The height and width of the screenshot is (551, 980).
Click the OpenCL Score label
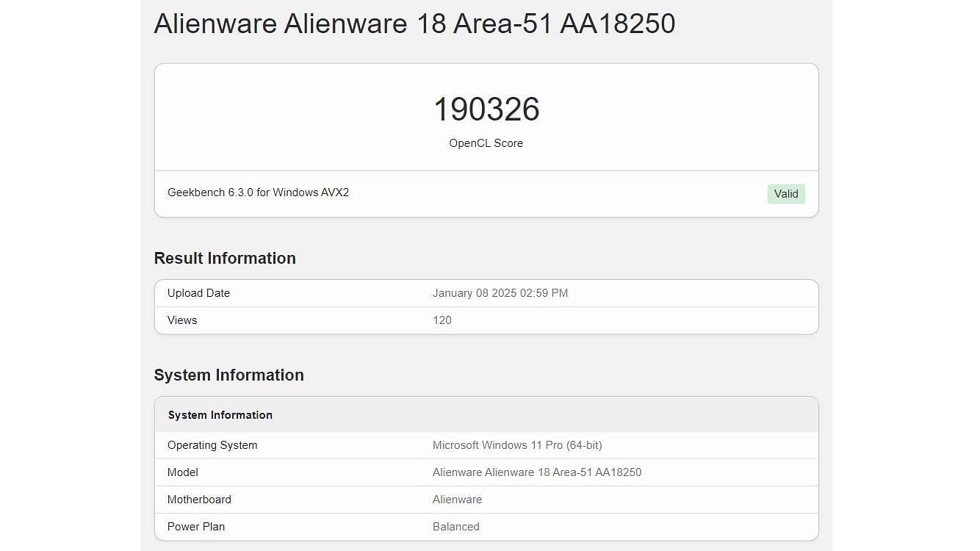tap(486, 143)
